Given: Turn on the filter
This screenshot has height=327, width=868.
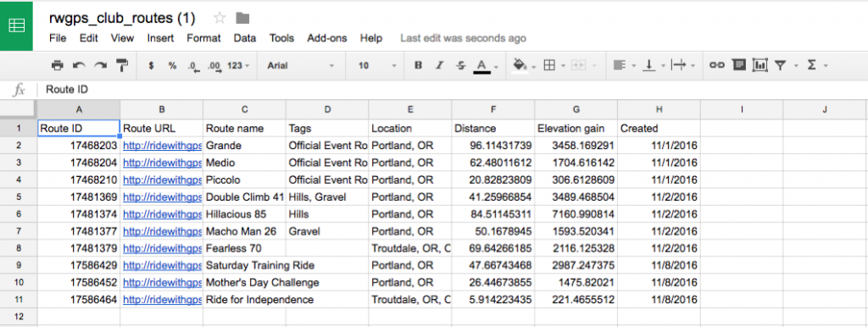Looking at the screenshot, I should [x=780, y=65].
